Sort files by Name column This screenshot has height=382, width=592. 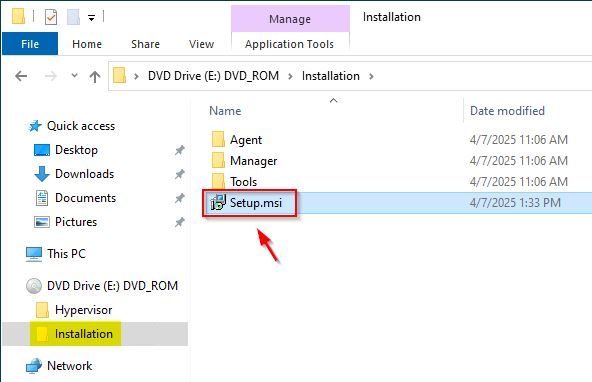tap(225, 111)
